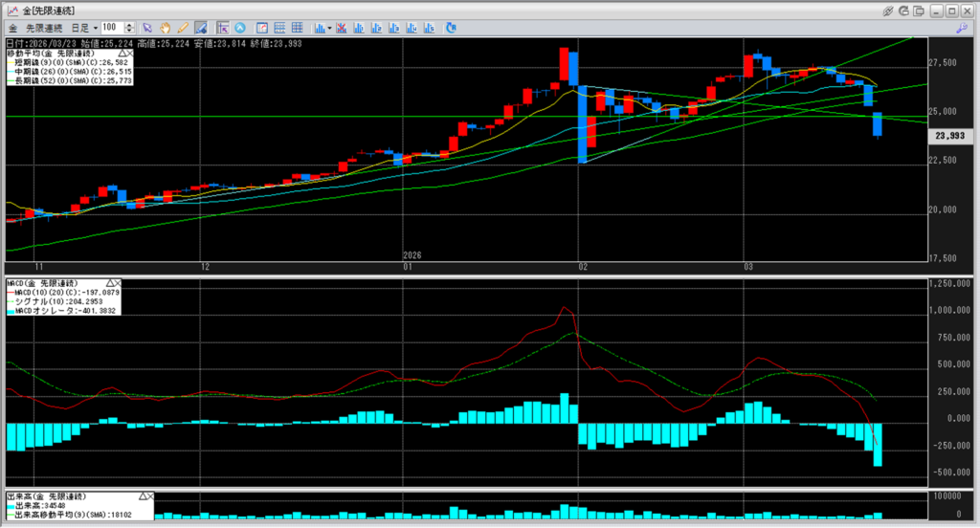Close the 出来高 volume legend box
Screen dimensions: 980x528
coord(150,496)
